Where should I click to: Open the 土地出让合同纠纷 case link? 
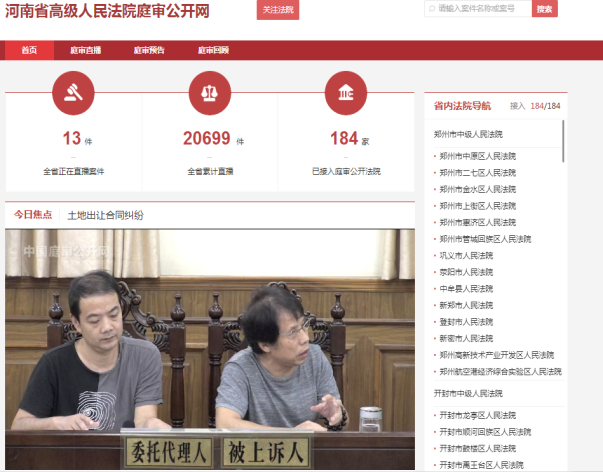(105, 215)
